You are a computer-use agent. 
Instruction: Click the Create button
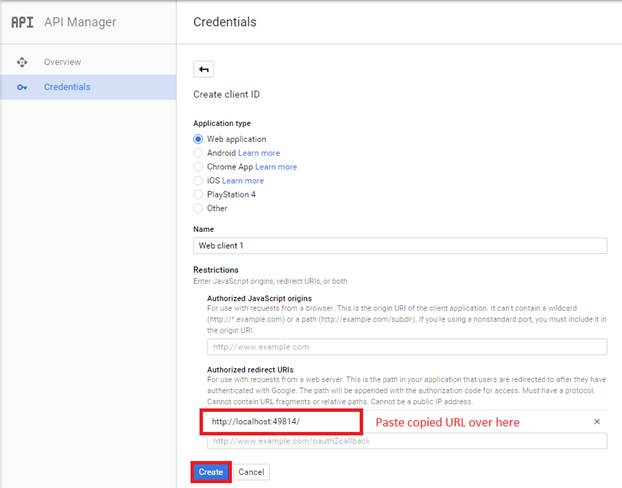point(211,471)
